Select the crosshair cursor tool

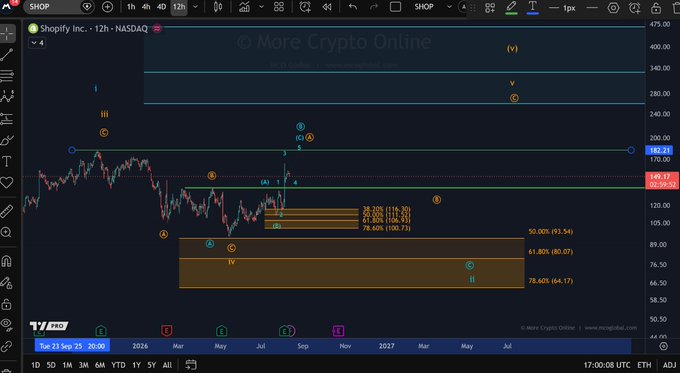click(x=7, y=33)
